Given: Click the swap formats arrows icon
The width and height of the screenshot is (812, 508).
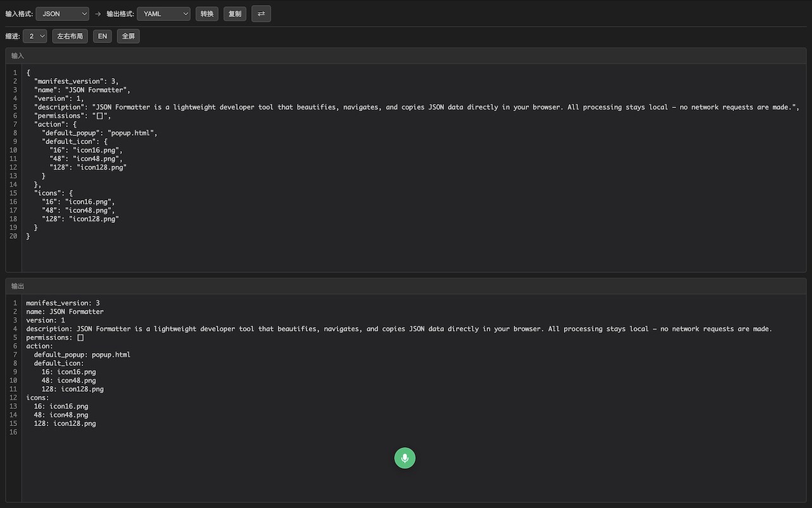Looking at the screenshot, I should click(261, 13).
